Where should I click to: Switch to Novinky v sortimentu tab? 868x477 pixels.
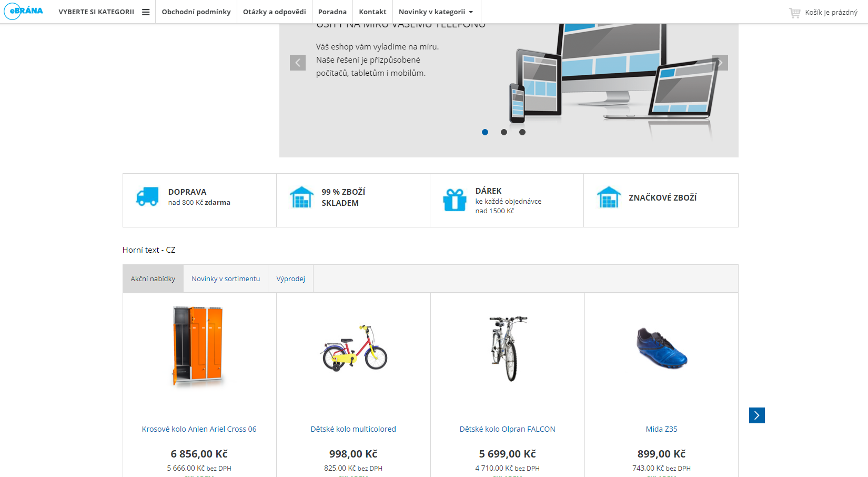point(226,279)
